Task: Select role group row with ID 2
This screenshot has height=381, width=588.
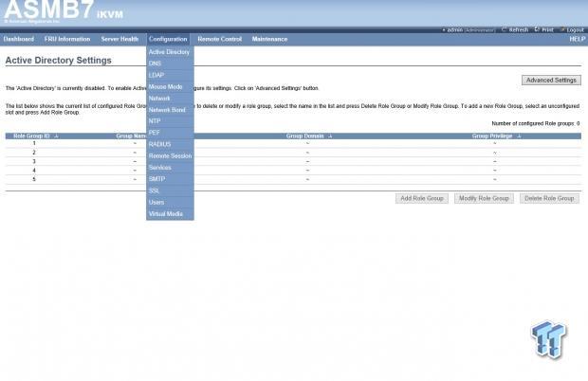Action: (293, 153)
